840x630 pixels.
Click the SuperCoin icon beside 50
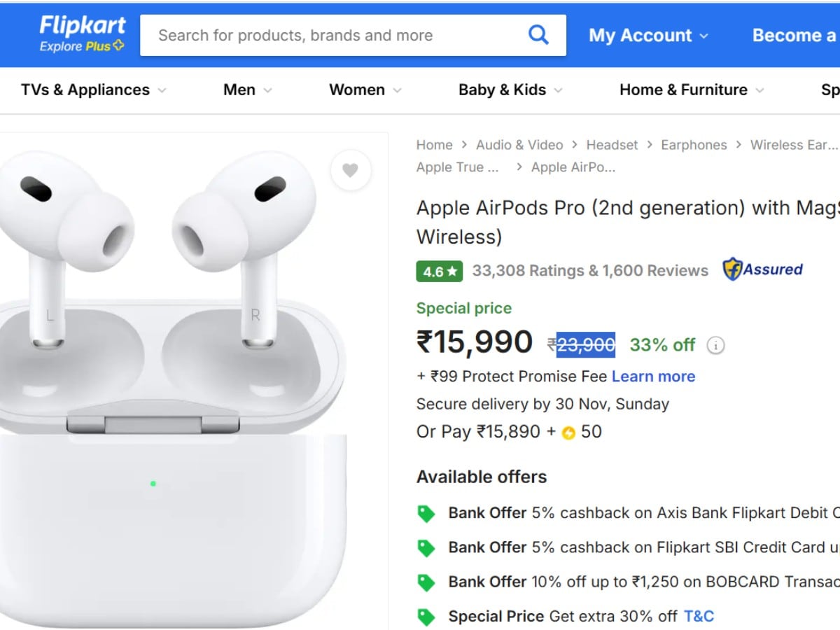tap(568, 433)
